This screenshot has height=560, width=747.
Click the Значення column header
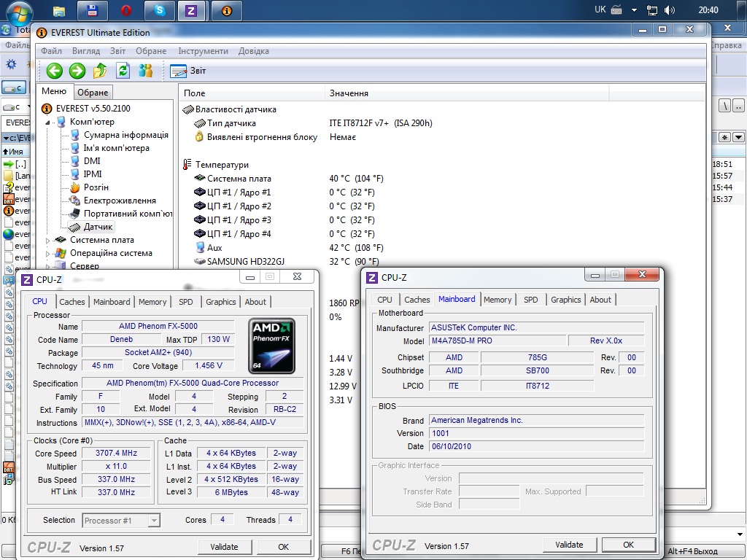pyautogui.click(x=467, y=93)
